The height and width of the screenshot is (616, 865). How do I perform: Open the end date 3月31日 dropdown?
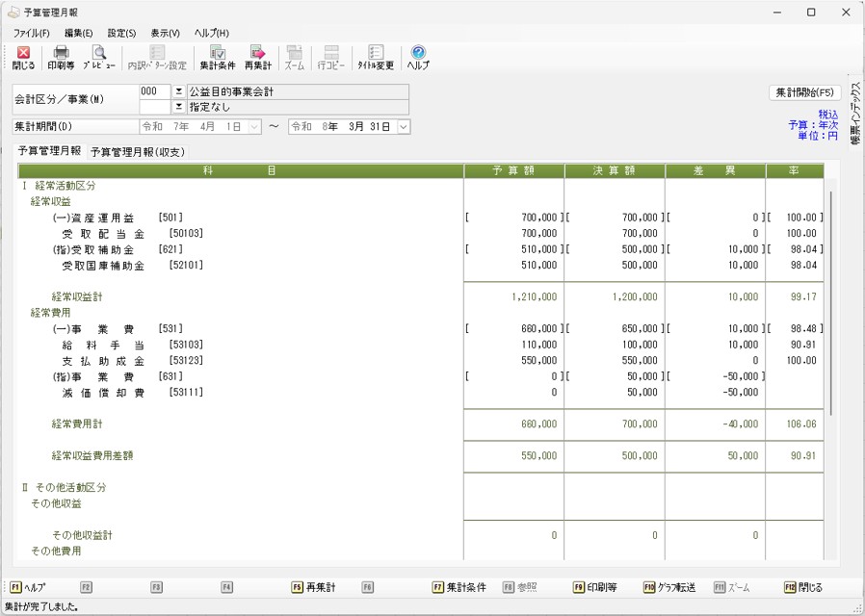[403, 127]
